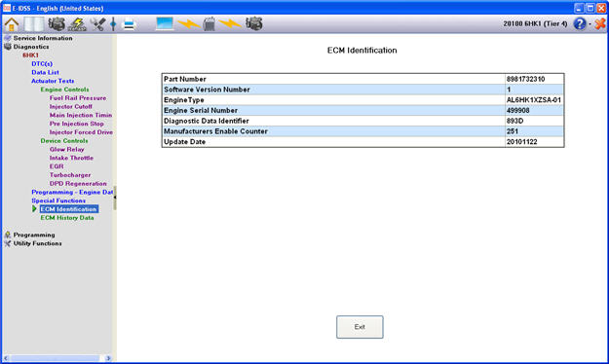Open EGR test

point(57,166)
